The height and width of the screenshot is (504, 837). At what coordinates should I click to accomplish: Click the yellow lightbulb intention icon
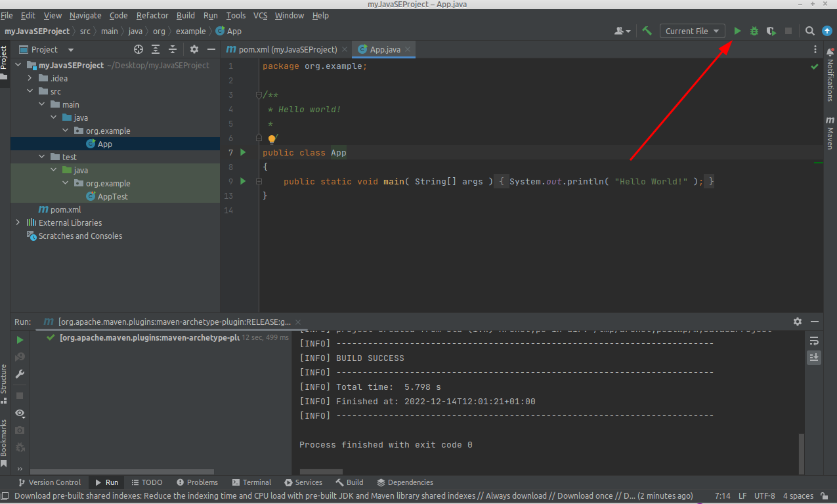[x=272, y=139]
